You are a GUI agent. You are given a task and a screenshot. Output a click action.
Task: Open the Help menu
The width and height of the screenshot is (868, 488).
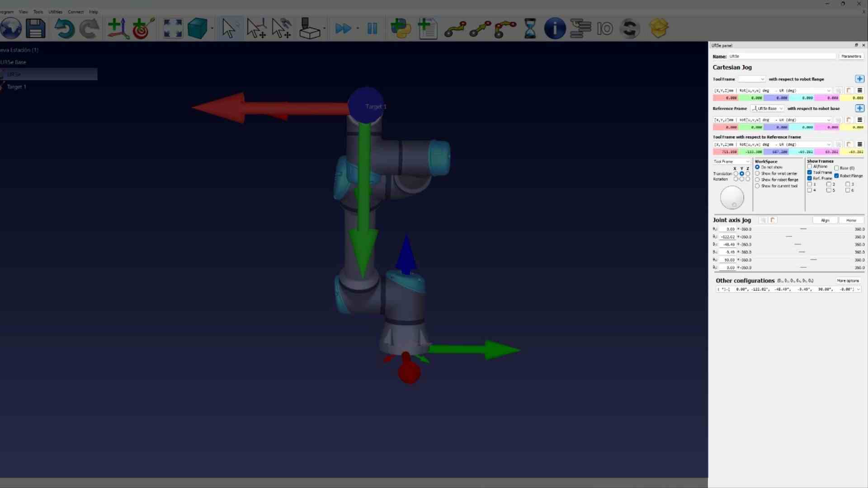(94, 12)
